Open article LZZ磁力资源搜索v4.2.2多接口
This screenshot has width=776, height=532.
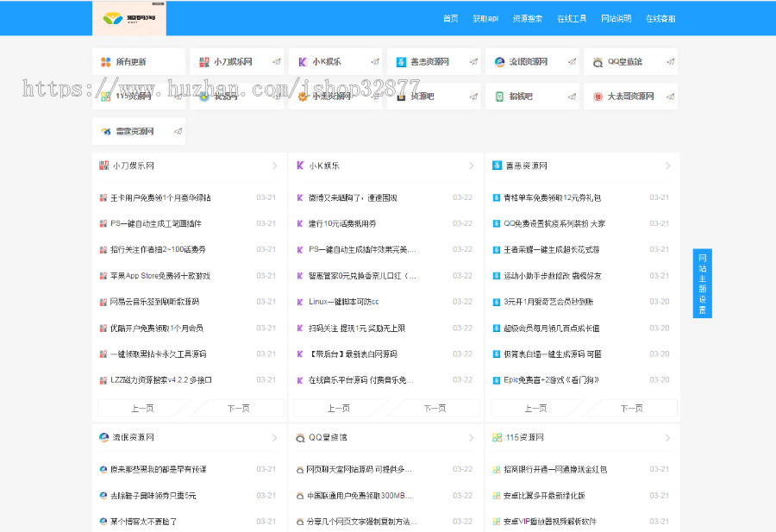[x=161, y=380]
